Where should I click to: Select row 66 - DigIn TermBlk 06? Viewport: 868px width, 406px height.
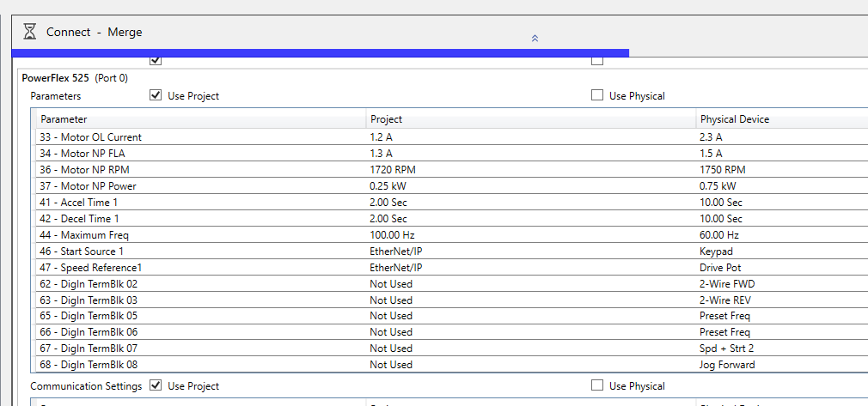[452, 332]
